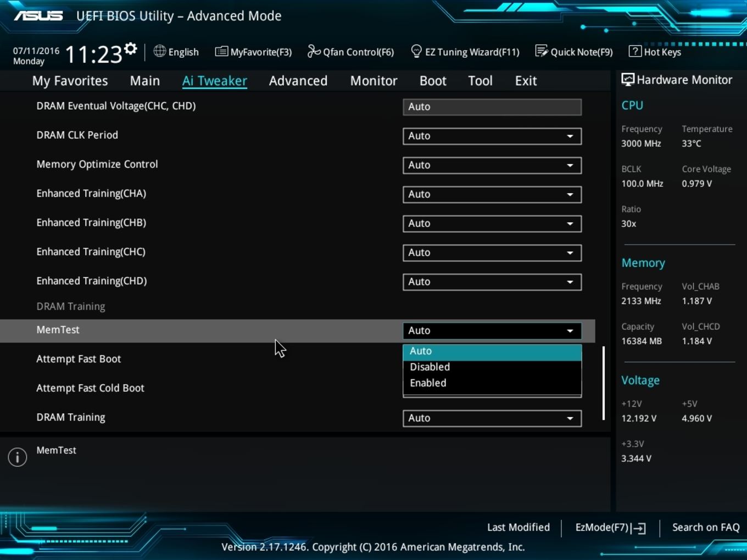747x560 pixels.
Task: Open Enhanced Training(CHB) dropdown
Action: [x=492, y=223]
